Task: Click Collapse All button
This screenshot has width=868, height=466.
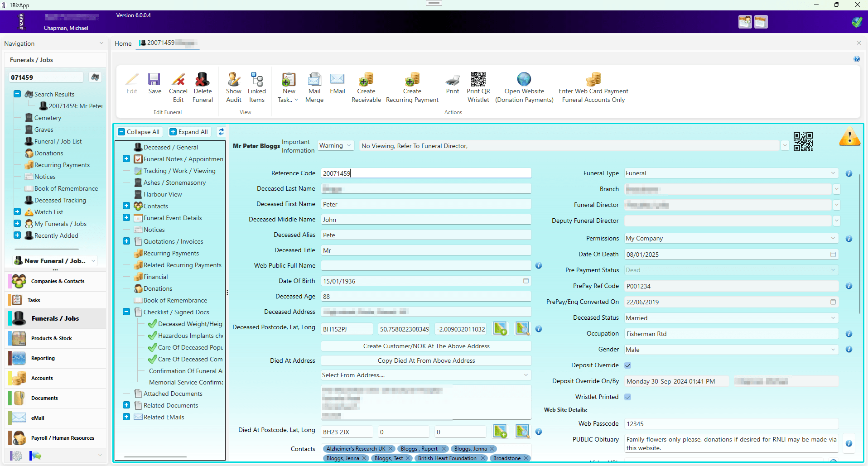Action: tap(139, 132)
